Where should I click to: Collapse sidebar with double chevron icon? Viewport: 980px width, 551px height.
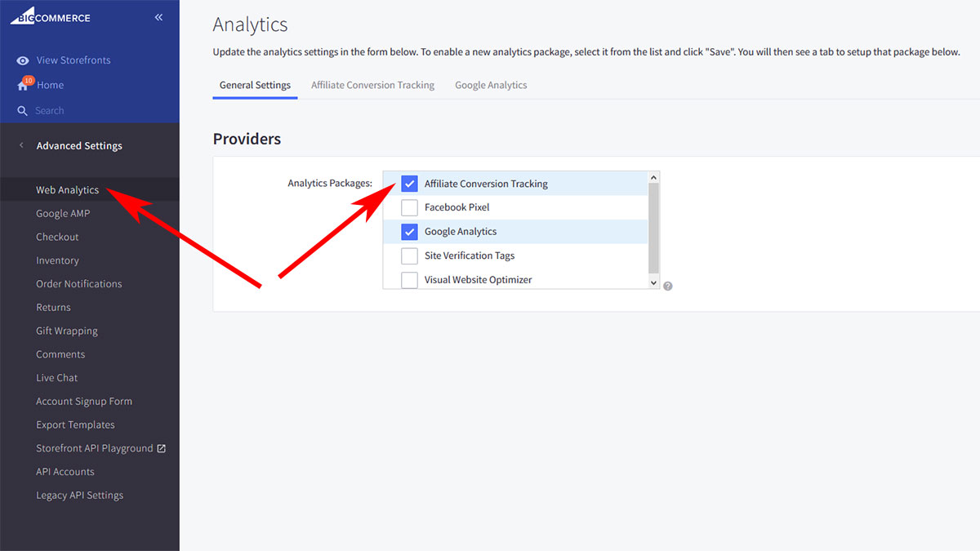tap(158, 17)
